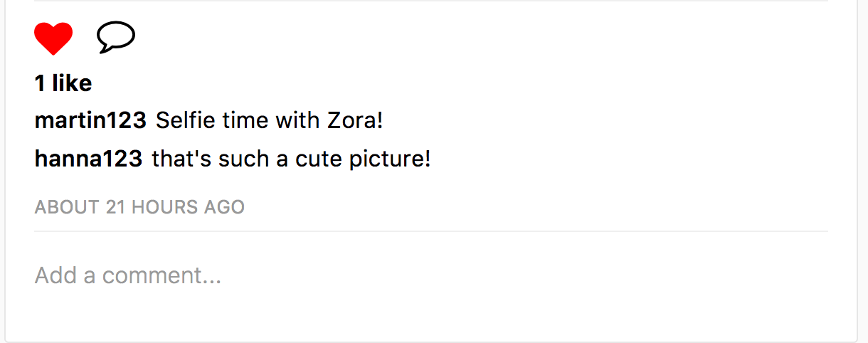This screenshot has width=868, height=343.
Task: Remove your like with the heart button
Action: (x=53, y=38)
